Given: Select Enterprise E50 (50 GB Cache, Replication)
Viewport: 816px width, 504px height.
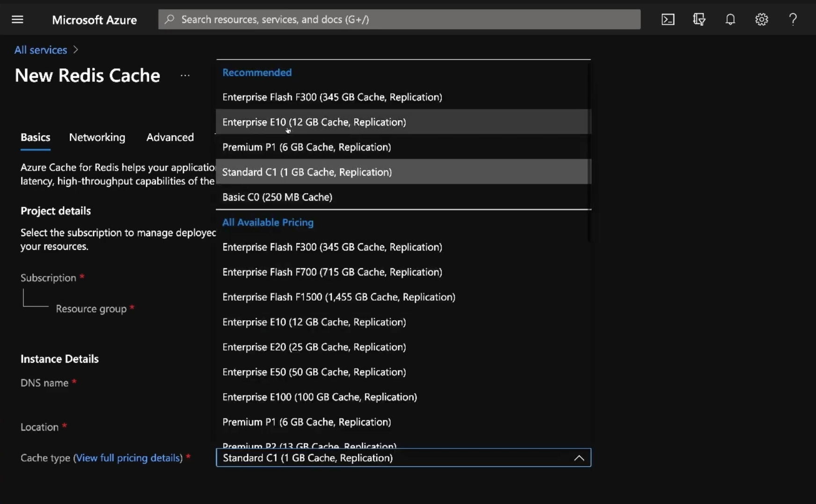Looking at the screenshot, I should click(403, 372).
